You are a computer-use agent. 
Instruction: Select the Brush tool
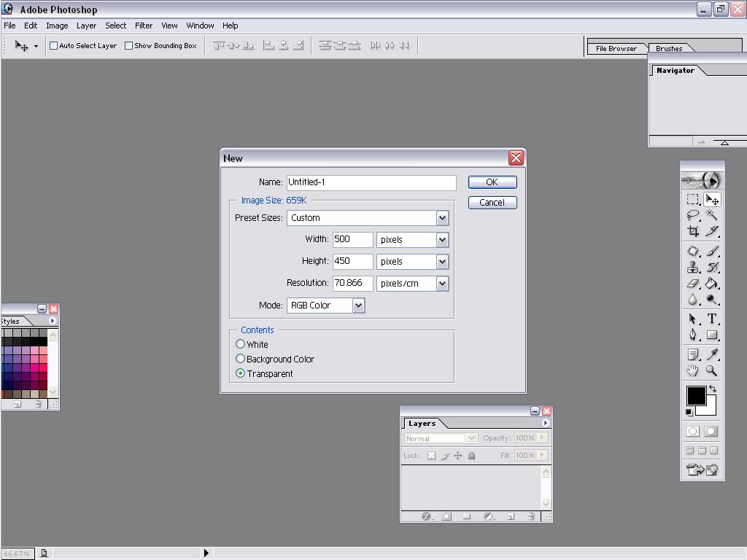pos(712,251)
